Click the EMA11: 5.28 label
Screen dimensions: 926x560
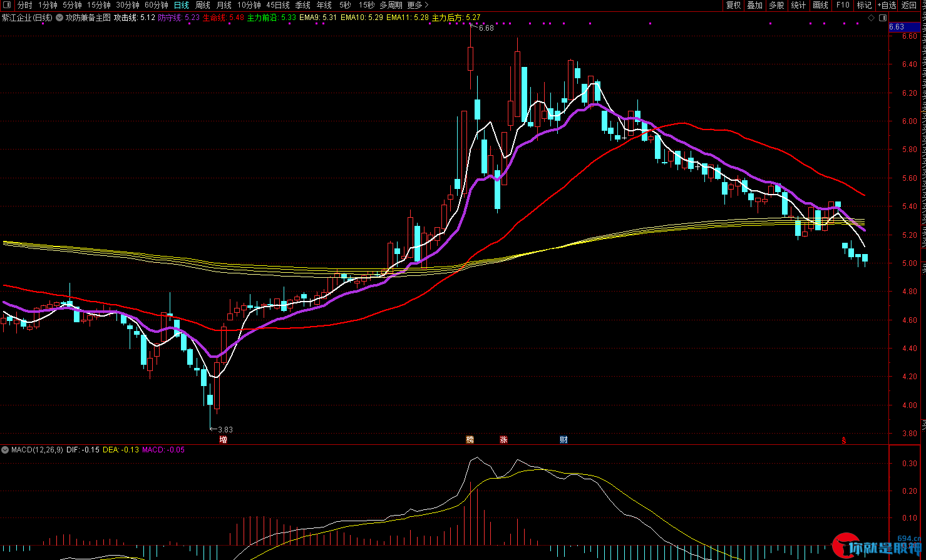tap(408, 18)
